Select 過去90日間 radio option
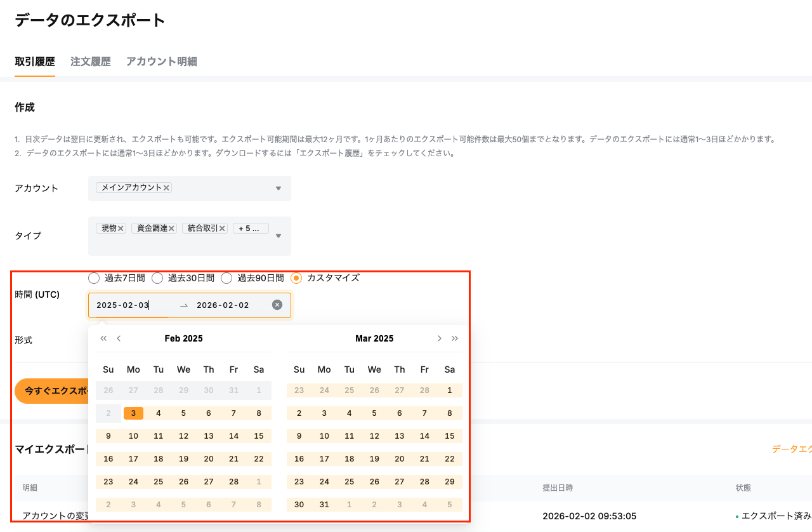Screen dimensions: 812x532 (226, 278)
